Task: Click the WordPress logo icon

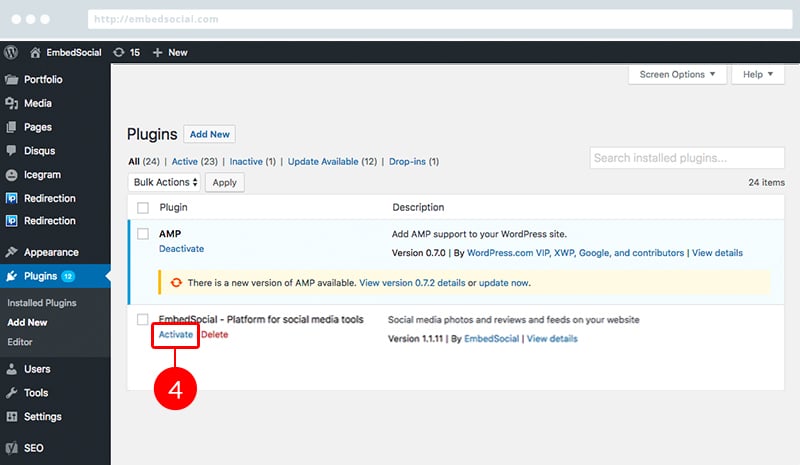Action: tap(11, 52)
